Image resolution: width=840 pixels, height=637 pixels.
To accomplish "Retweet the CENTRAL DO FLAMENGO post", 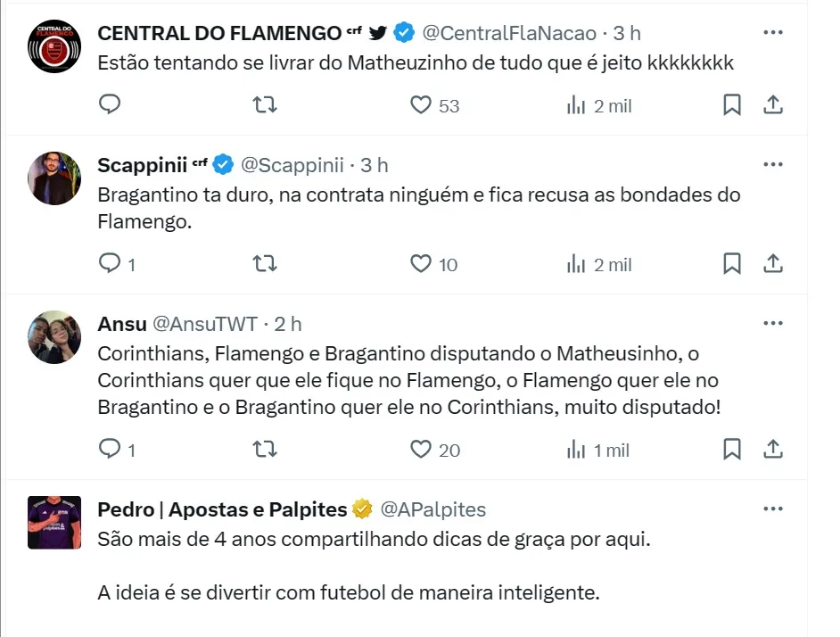I will pos(265,105).
